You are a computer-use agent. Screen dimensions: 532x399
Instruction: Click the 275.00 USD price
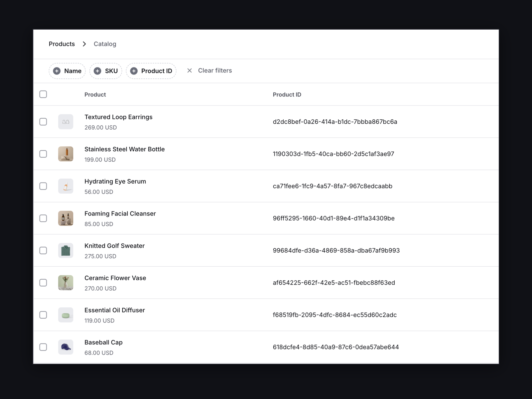click(x=100, y=256)
